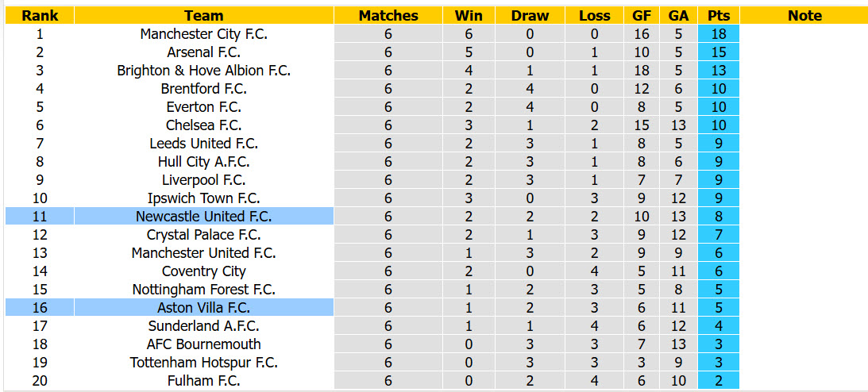The image size is (868, 392).
Task: Click the GF column header
Action: [x=642, y=16]
